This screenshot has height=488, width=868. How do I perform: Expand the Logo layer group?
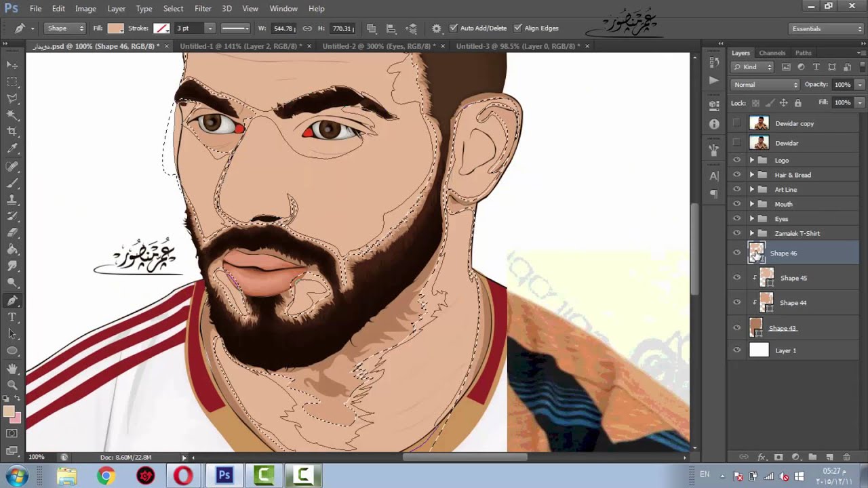pos(751,161)
